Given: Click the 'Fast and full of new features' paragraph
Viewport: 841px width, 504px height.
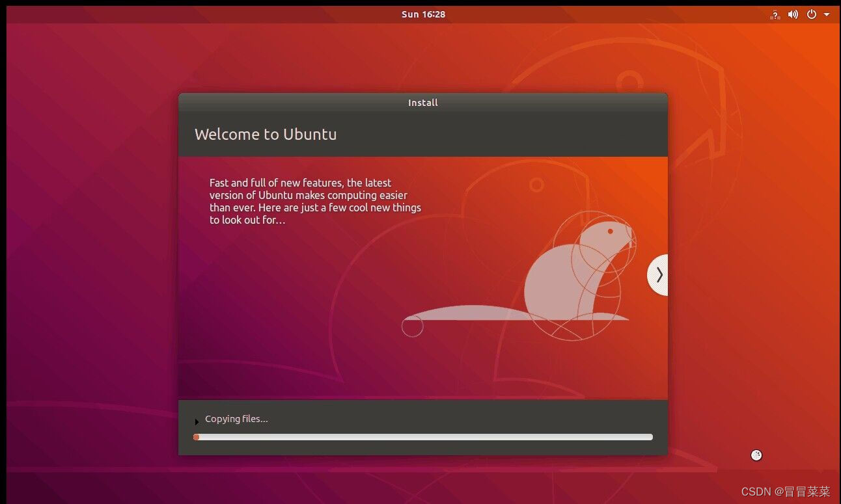Looking at the screenshot, I should [x=315, y=202].
